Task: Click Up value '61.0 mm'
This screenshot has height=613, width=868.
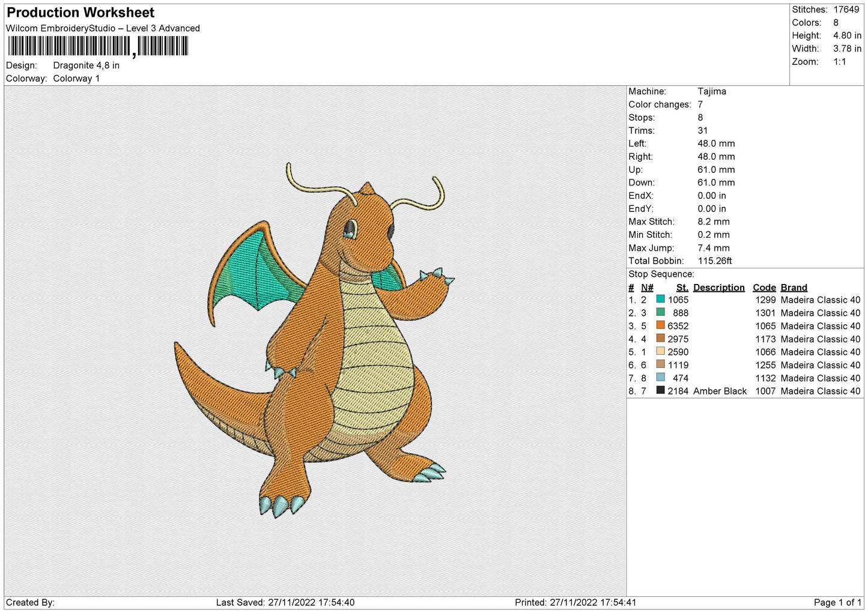Action: coord(716,170)
